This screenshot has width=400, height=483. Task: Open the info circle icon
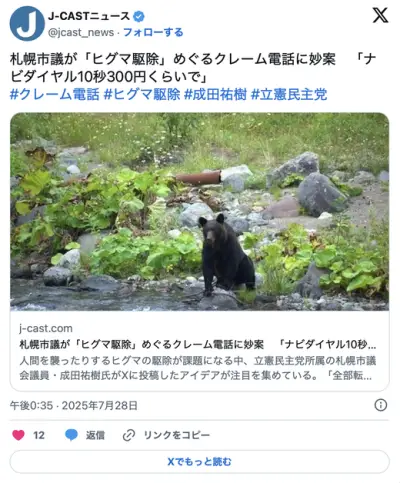(x=381, y=405)
